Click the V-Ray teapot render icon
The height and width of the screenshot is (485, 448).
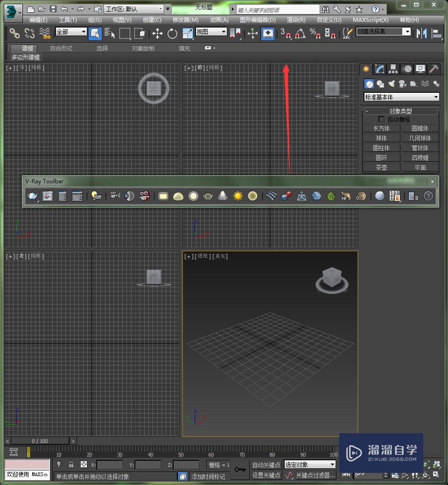pos(32,196)
